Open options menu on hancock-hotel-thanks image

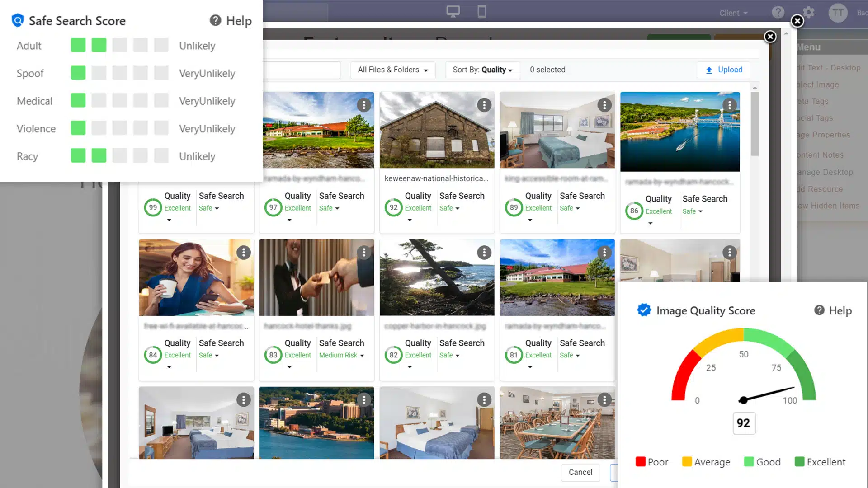(364, 253)
